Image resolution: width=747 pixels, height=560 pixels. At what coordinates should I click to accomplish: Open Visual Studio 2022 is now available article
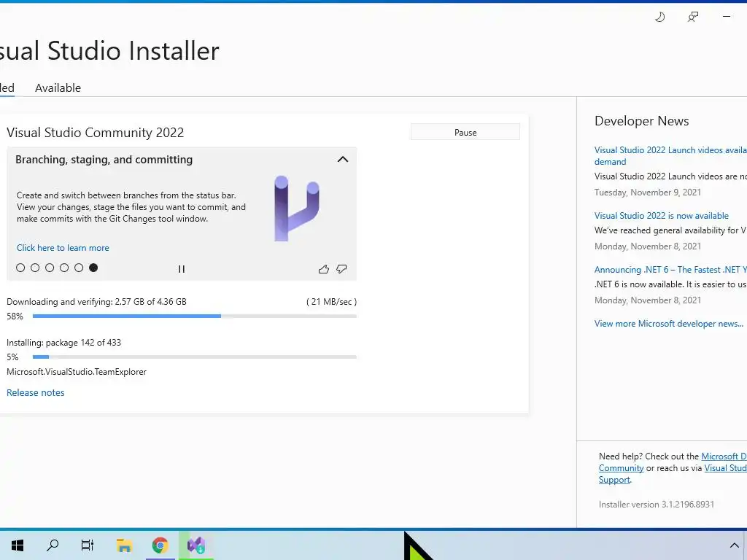tap(662, 216)
